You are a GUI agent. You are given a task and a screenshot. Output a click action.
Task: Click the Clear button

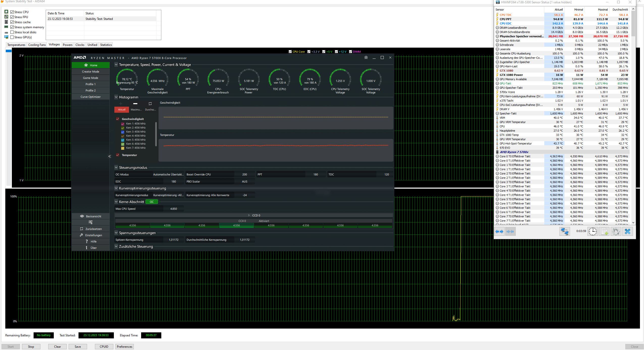coord(57,346)
